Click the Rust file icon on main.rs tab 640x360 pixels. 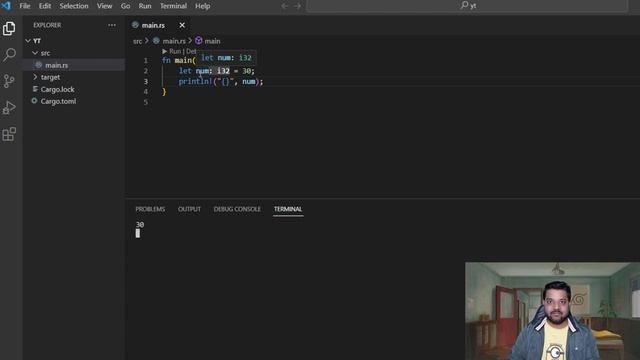[x=135, y=25]
